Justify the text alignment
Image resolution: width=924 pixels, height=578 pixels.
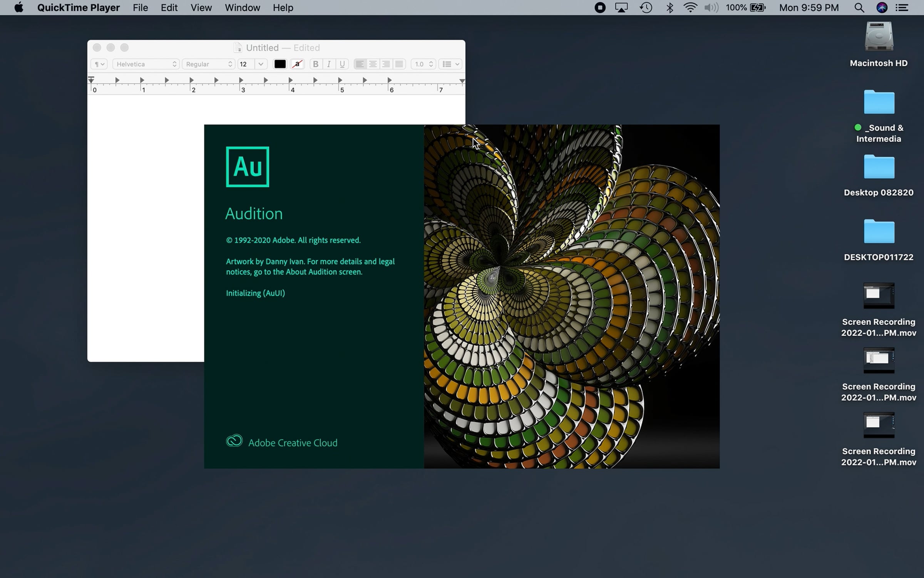pyautogui.click(x=399, y=64)
